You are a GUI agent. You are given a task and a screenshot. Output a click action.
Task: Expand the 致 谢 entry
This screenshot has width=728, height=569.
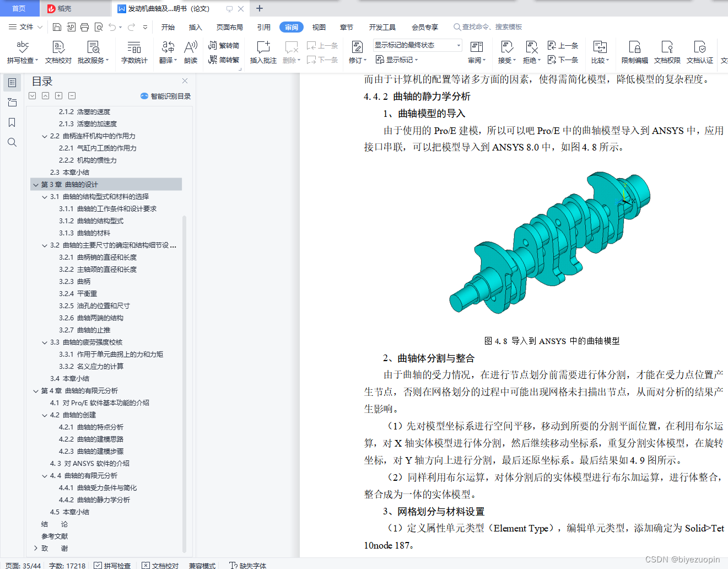click(x=36, y=549)
